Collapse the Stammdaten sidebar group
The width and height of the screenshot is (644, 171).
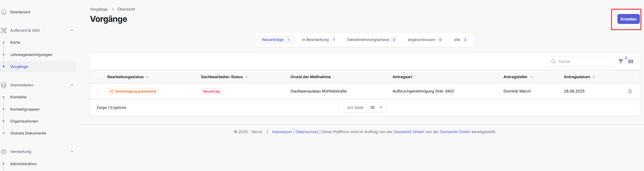pyautogui.click(x=72, y=85)
